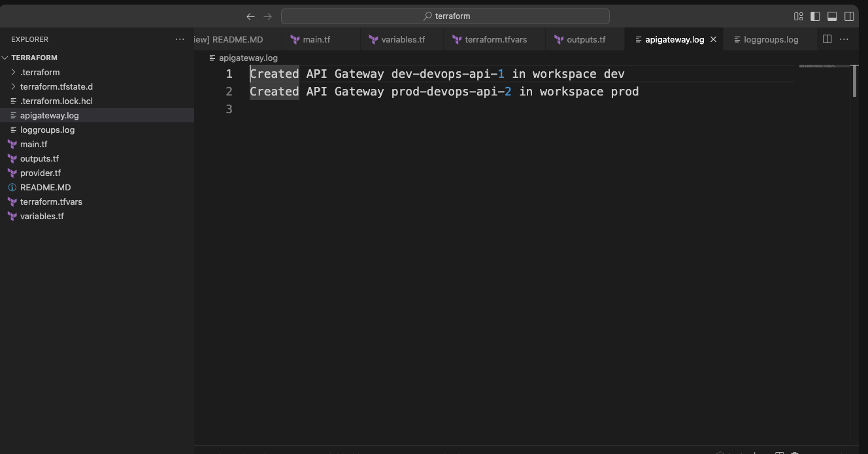Open Explorer Views and More Actions ellipsis
The width and height of the screenshot is (868, 454).
(180, 39)
